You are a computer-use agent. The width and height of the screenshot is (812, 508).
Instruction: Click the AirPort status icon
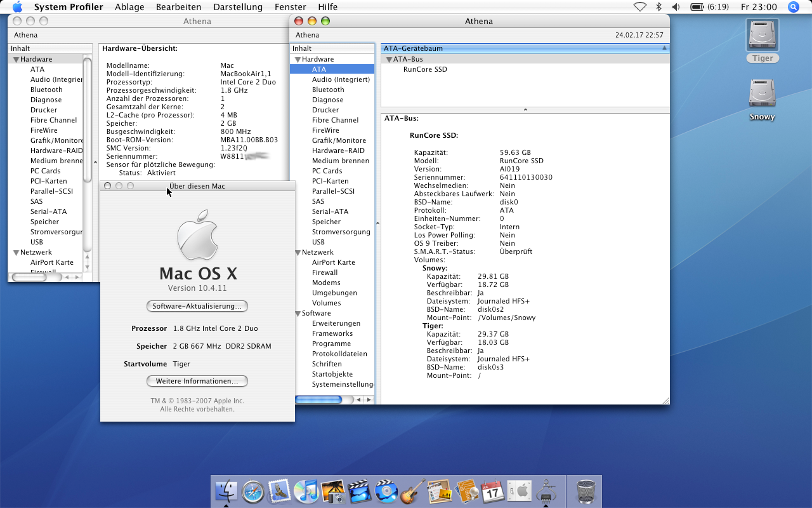(x=640, y=7)
